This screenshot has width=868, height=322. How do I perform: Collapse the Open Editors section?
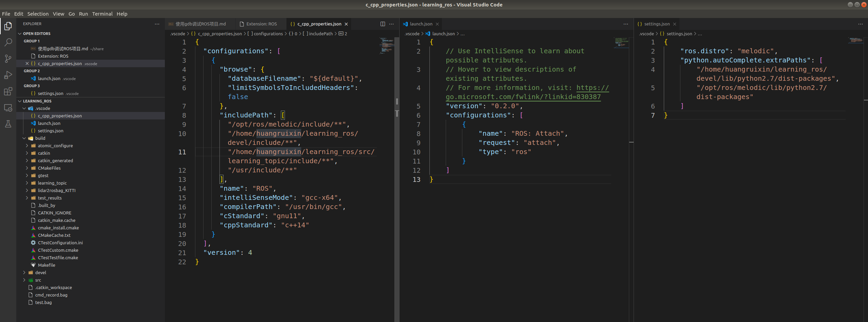coord(20,34)
